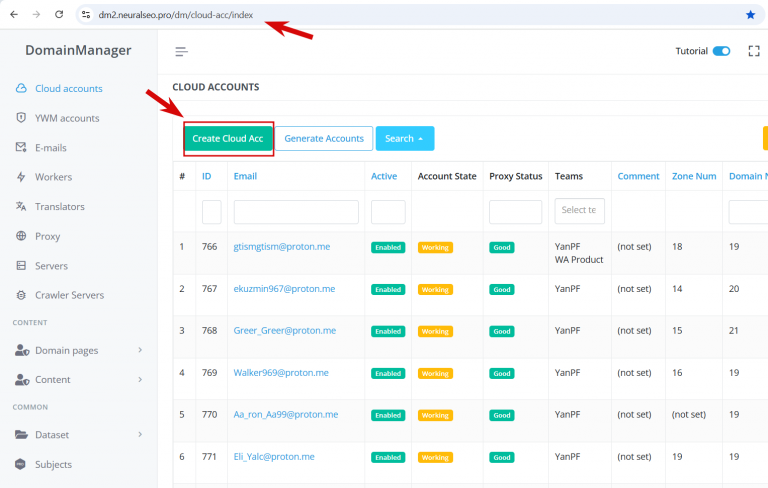
Task: Open Greer_Greer@proton.me account link
Action: 285,330
